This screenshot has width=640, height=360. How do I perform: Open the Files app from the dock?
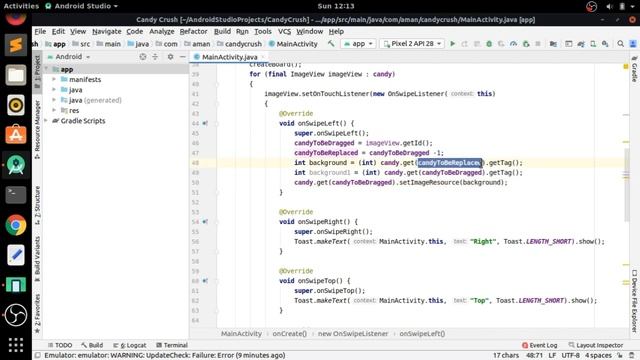pyautogui.click(x=16, y=75)
